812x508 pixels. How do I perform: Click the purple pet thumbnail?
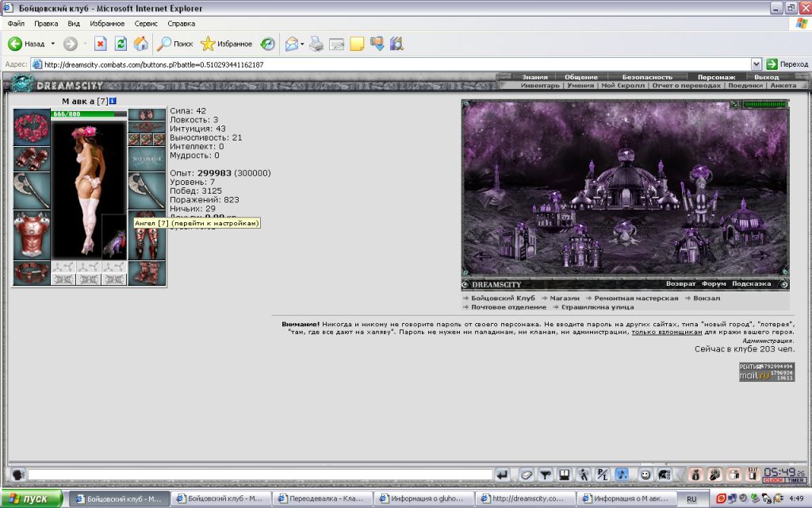[114, 237]
